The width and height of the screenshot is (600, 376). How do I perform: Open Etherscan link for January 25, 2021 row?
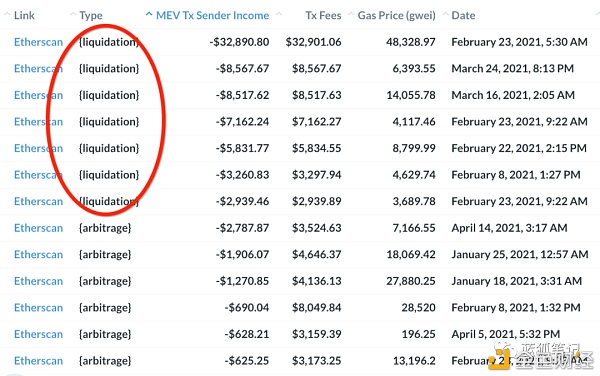point(38,254)
